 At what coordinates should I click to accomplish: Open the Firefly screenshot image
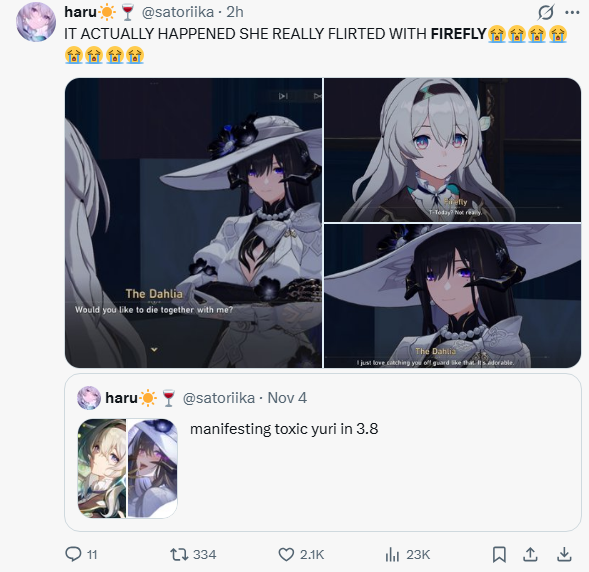tap(453, 150)
